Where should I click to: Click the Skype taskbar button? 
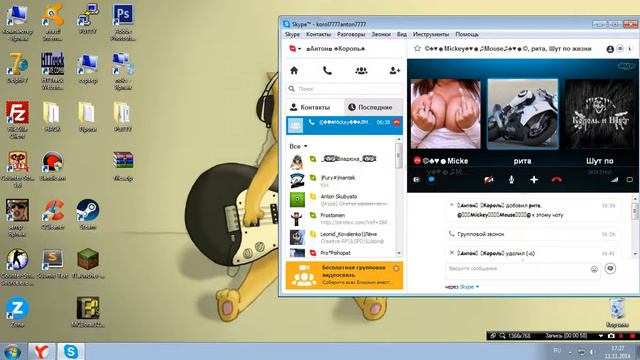pyautogui.click(x=71, y=351)
